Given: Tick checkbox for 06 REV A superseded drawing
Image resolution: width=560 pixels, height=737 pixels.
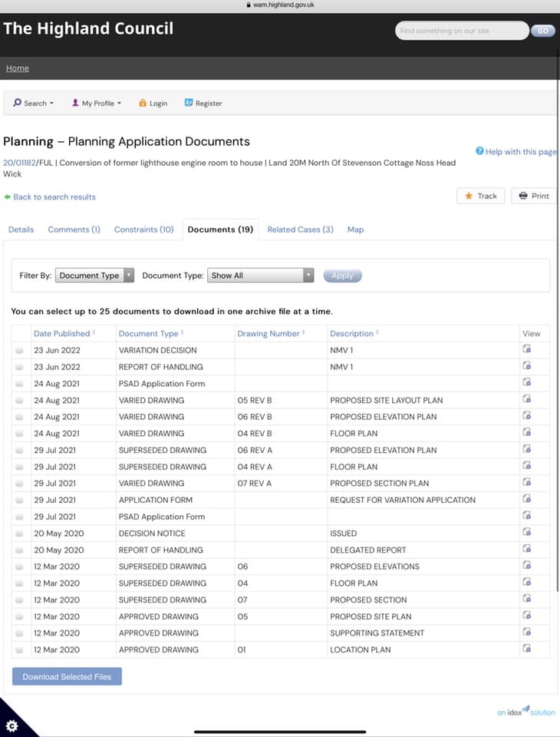Looking at the screenshot, I should tap(19, 451).
